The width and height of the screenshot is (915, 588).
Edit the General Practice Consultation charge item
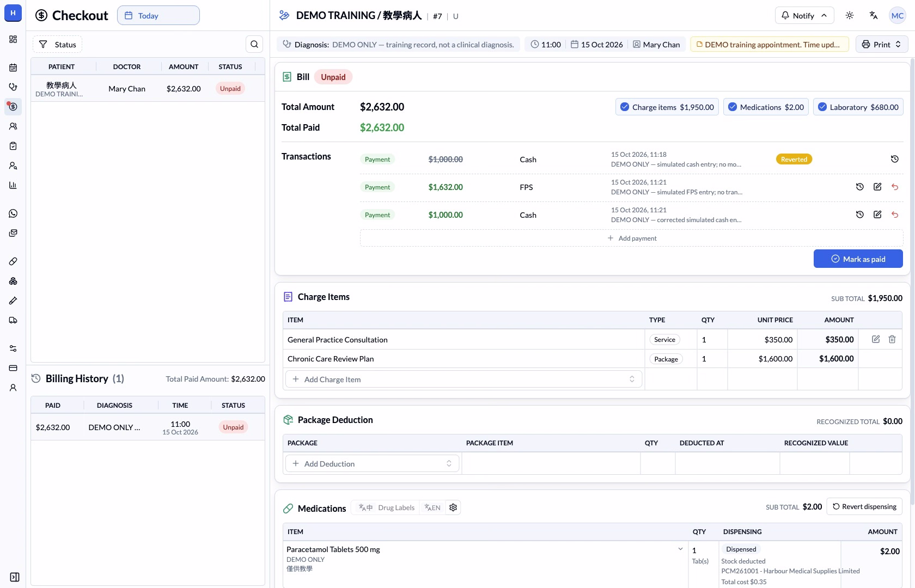pyautogui.click(x=876, y=339)
